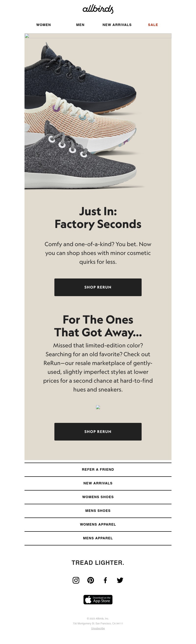Image resolution: width=196 pixels, height=644 pixels.
Task: Open the red SALE nav link
Action: (x=153, y=25)
